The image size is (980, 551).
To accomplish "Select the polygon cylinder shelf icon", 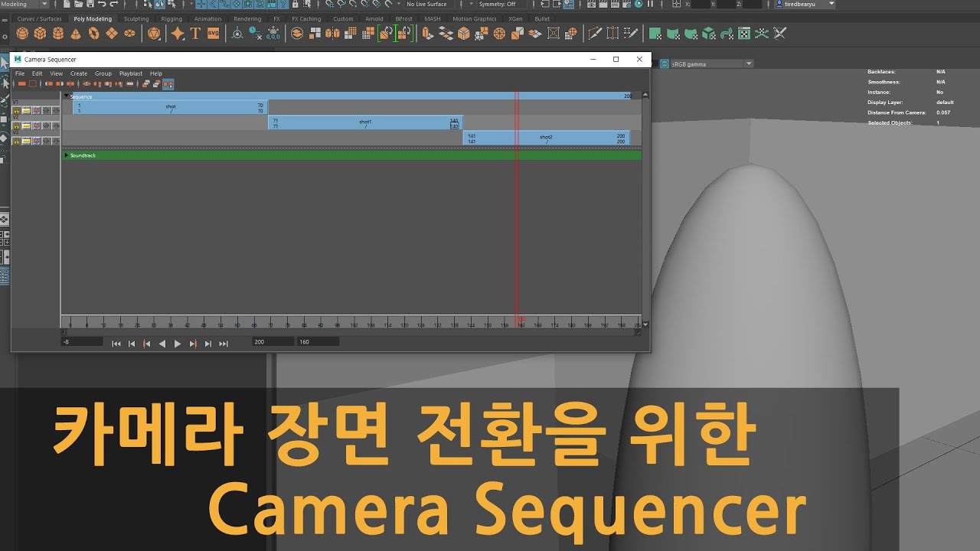I will coord(57,34).
